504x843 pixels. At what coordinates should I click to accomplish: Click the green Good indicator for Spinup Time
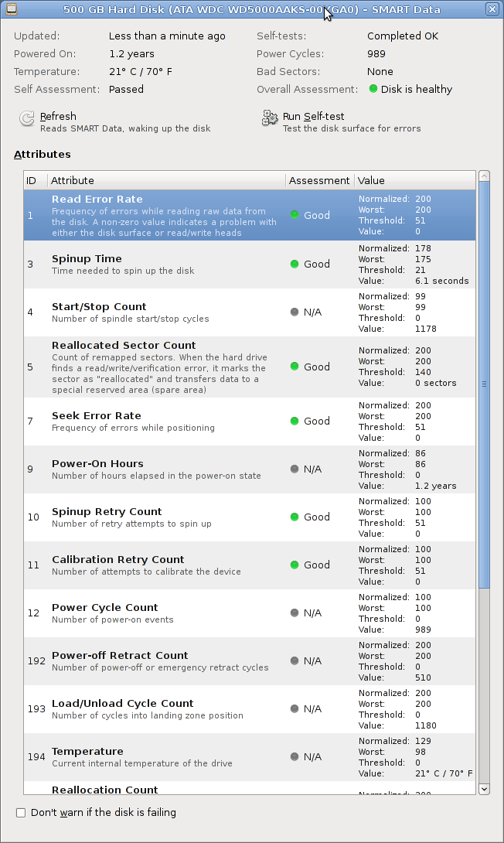(x=295, y=264)
